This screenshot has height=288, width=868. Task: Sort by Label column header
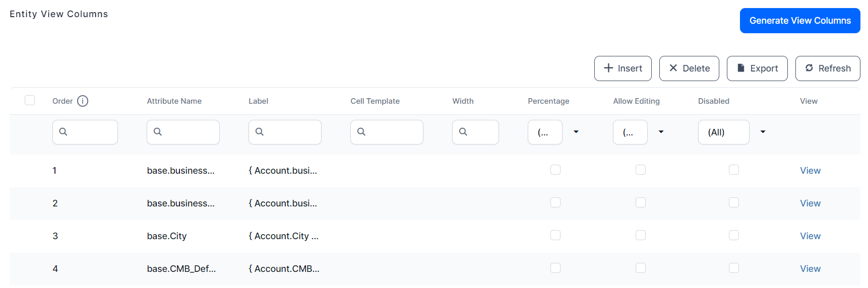point(258,101)
